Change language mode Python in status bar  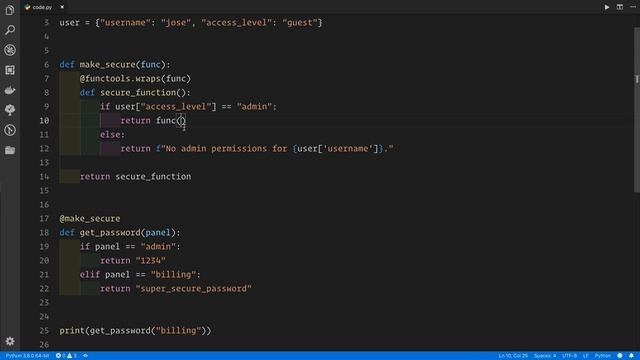(603, 356)
